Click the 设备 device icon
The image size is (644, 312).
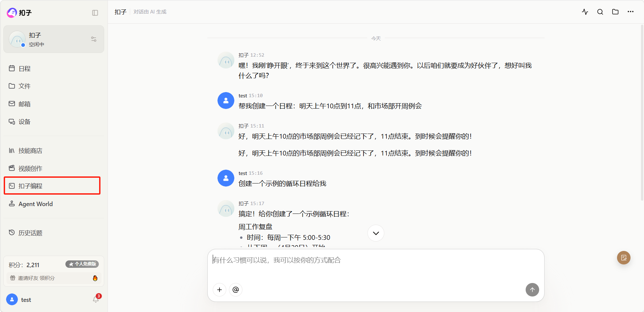tap(12, 121)
